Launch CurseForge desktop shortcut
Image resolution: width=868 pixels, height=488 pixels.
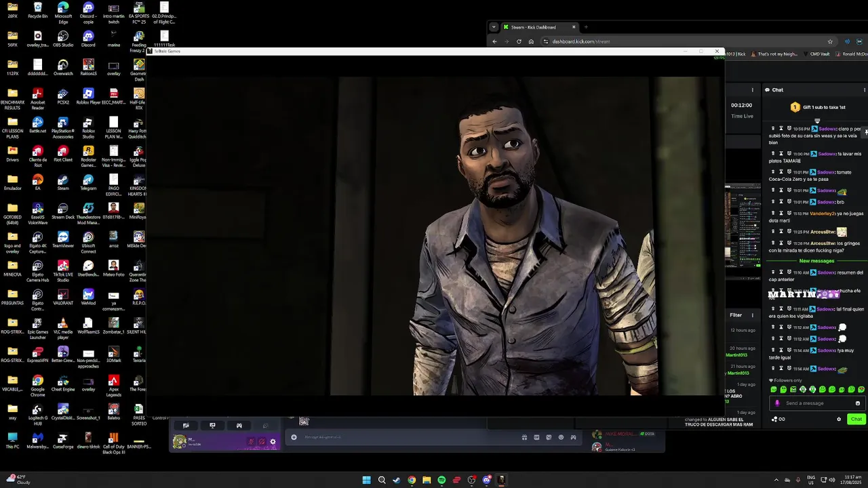coord(63,441)
